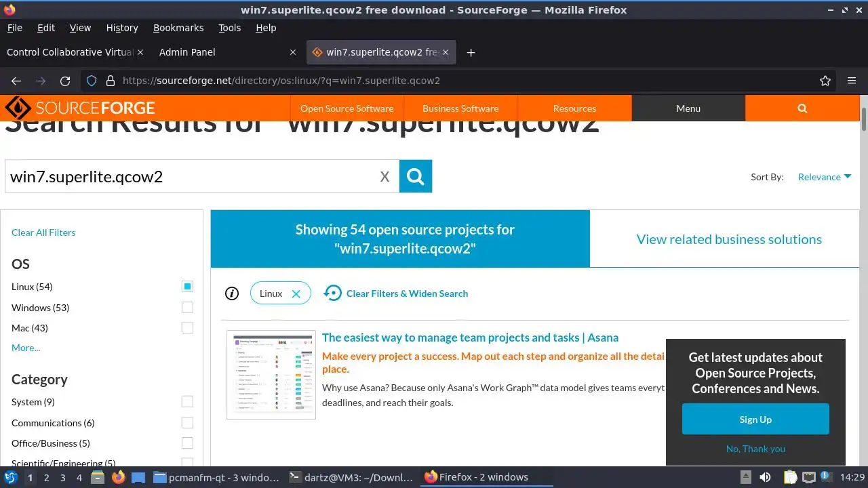View site security via padlock icon
Image resolution: width=868 pixels, height=488 pixels.
pyautogui.click(x=111, y=81)
